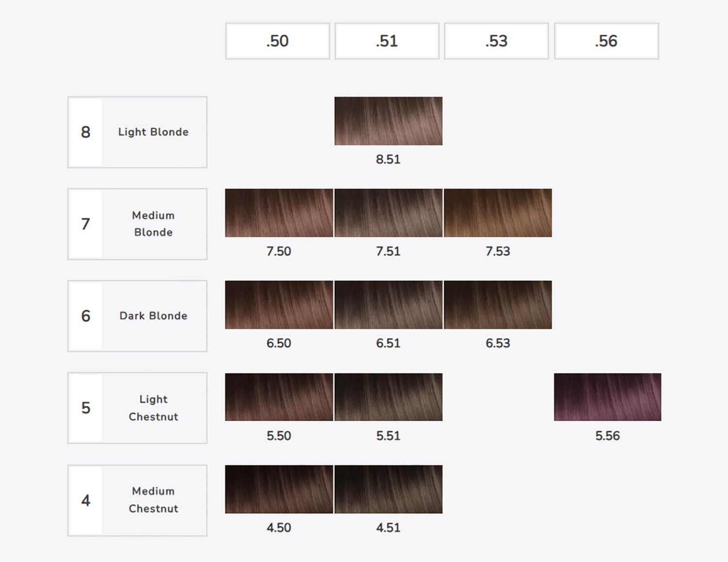The image size is (728, 562).
Task: Select the 8.51 light blonde swatch
Action: pyautogui.click(x=388, y=121)
